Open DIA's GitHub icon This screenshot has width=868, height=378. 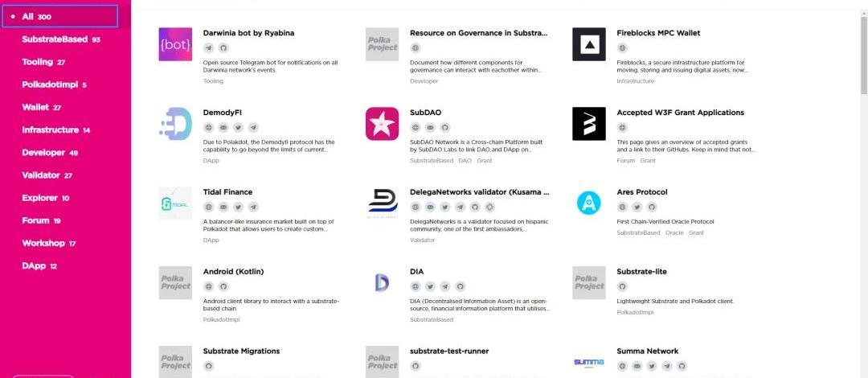[x=460, y=286]
